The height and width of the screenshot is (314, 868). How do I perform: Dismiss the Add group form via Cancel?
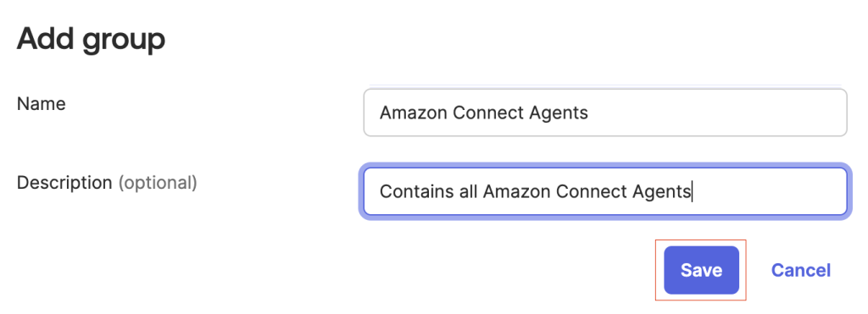click(x=800, y=270)
